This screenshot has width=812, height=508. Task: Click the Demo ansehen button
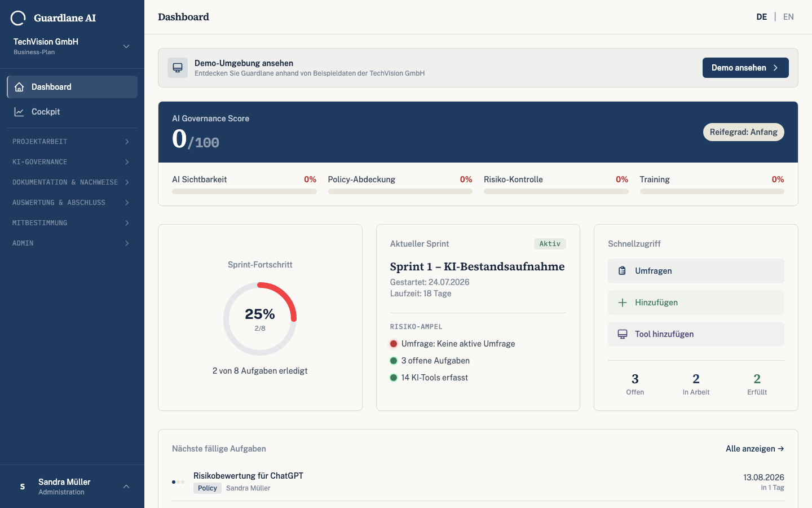[745, 68]
